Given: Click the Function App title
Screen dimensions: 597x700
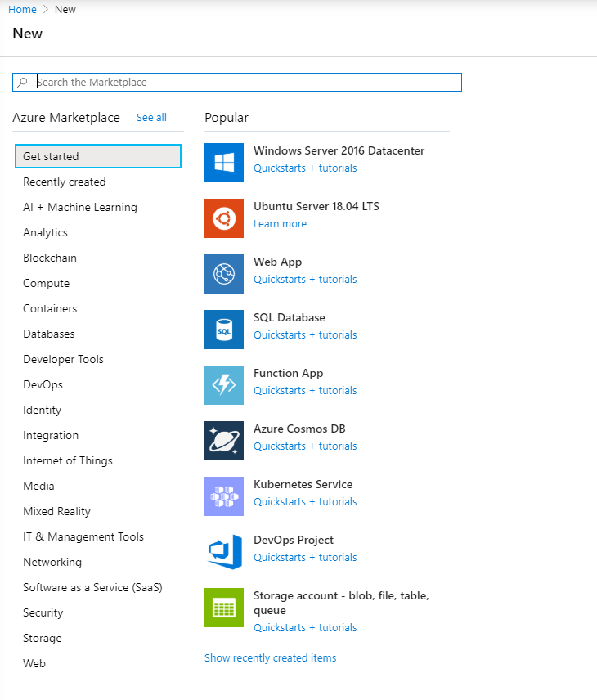Looking at the screenshot, I should [288, 374].
